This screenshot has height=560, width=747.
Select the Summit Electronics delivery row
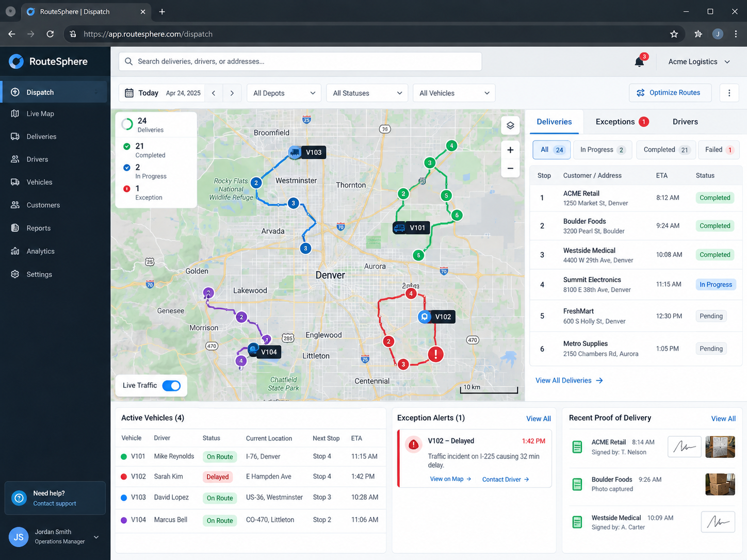(636, 285)
